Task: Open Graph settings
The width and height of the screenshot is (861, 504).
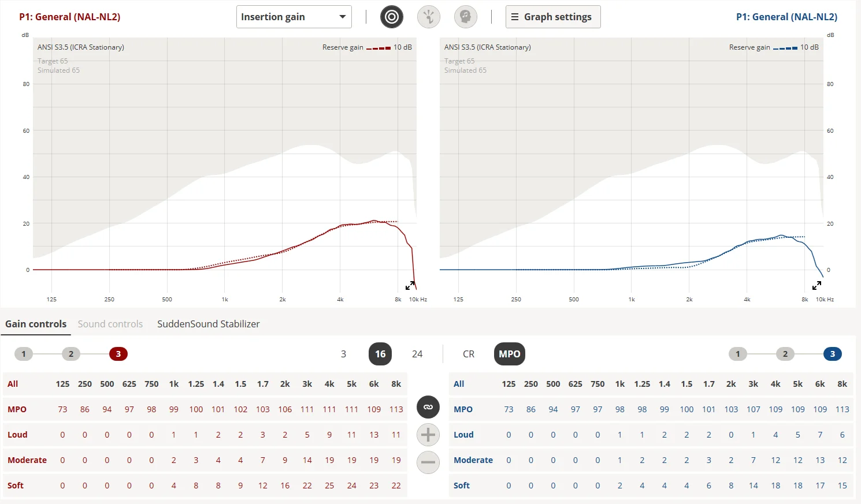Action: tap(553, 17)
